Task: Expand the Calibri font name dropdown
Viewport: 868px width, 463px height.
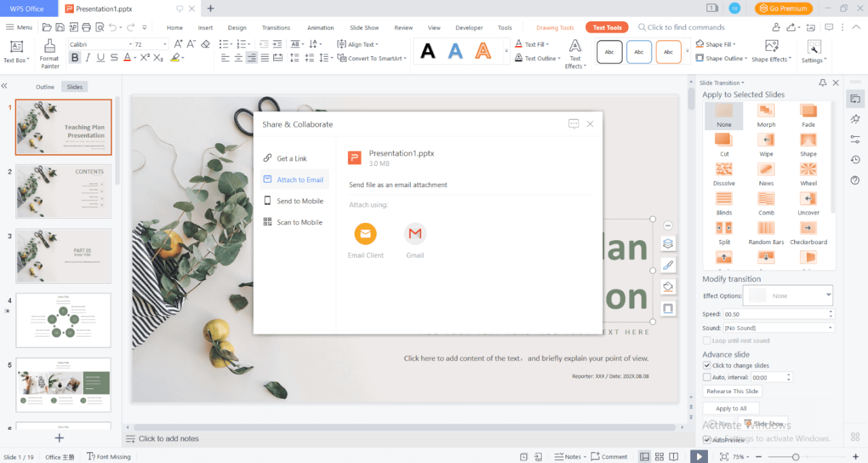Action: (x=130, y=44)
